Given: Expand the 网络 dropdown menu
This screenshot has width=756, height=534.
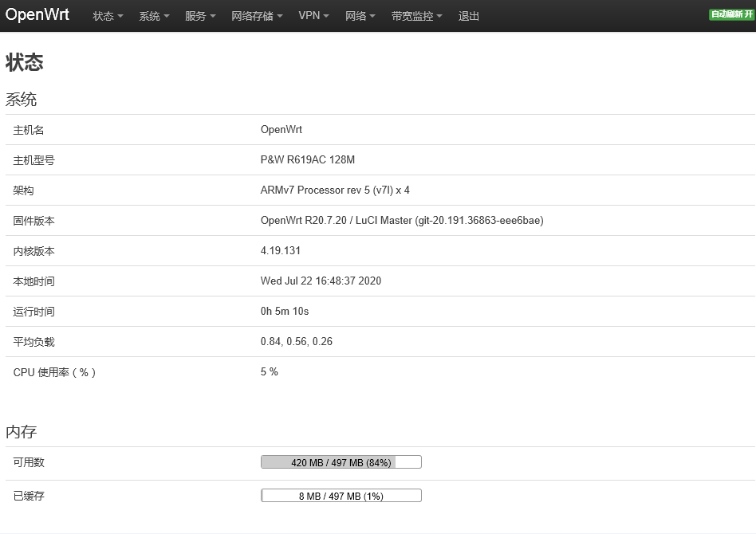Looking at the screenshot, I should pyautogui.click(x=360, y=16).
